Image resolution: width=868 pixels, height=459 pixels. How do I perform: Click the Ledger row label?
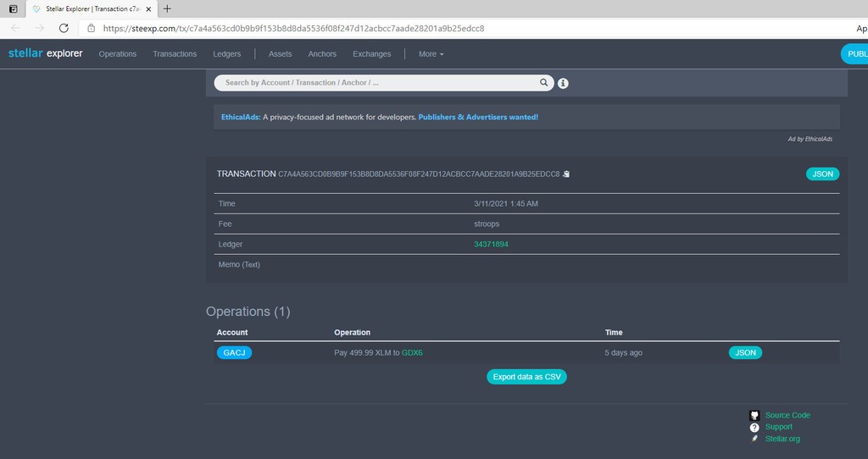[231, 244]
